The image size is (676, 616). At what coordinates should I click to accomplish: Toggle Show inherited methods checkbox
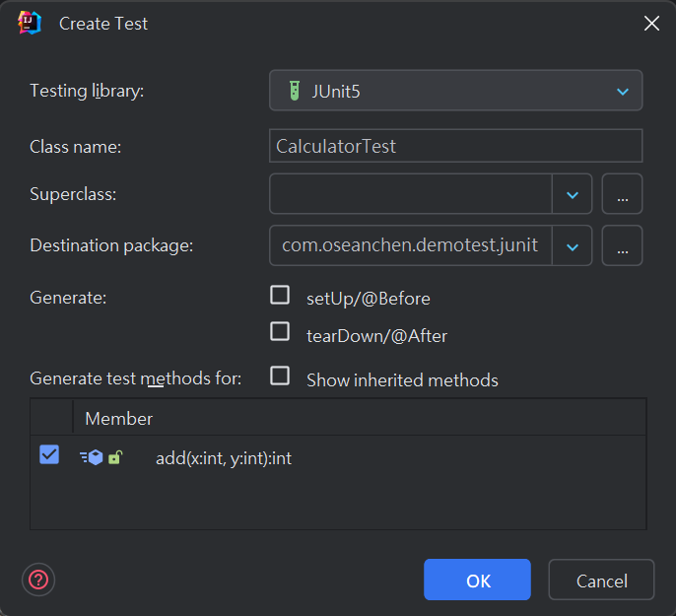tap(281, 376)
